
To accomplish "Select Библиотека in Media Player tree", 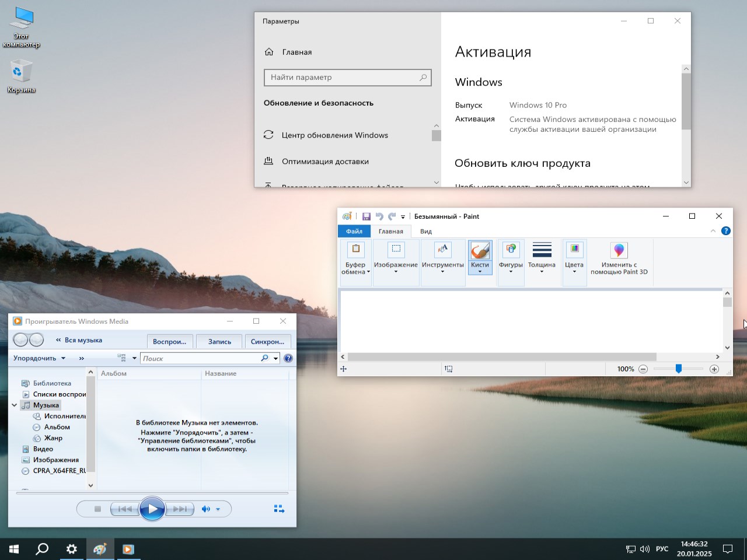I will tap(52, 383).
